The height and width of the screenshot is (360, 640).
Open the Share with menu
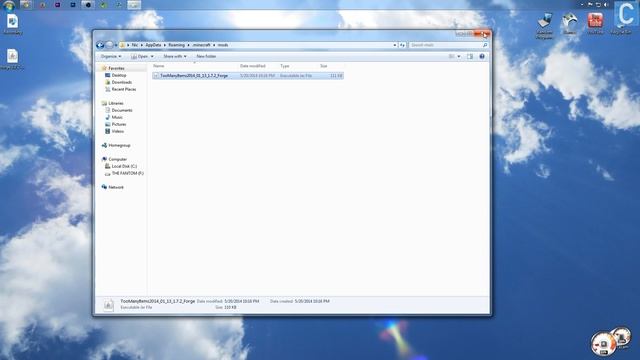pyautogui.click(x=175, y=56)
